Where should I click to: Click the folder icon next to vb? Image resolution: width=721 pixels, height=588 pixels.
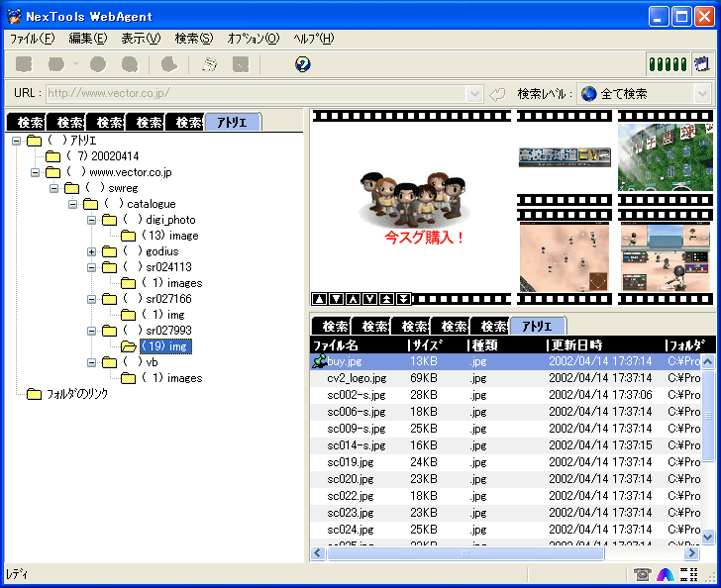tap(109, 362)
